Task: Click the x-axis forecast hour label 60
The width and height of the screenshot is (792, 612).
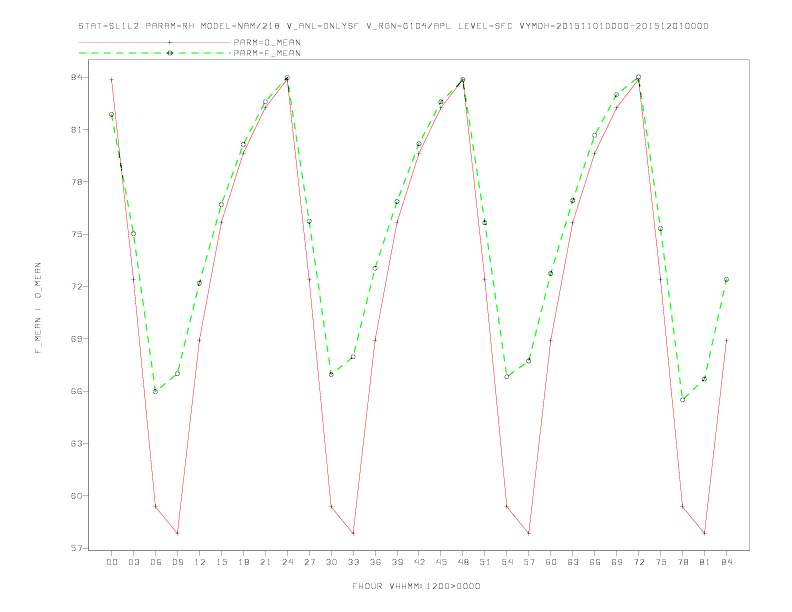Action: click(x=551, y=562)
